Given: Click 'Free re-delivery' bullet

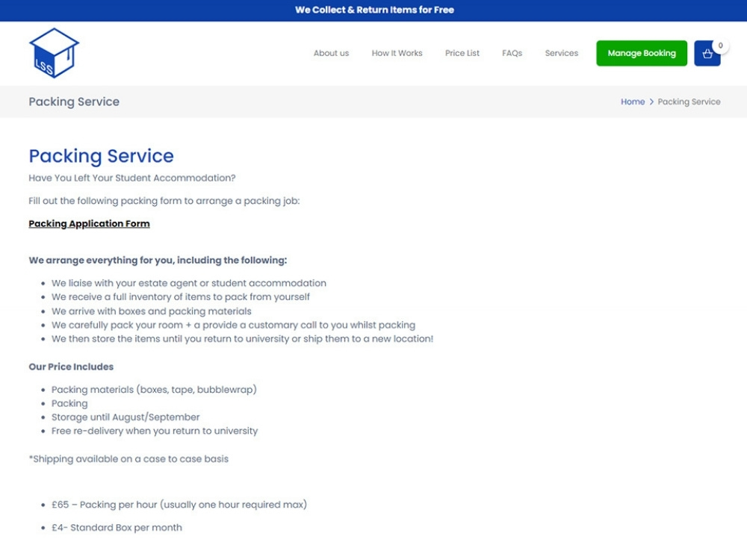Looking at the screenshot, I should [x=155, y=431].
